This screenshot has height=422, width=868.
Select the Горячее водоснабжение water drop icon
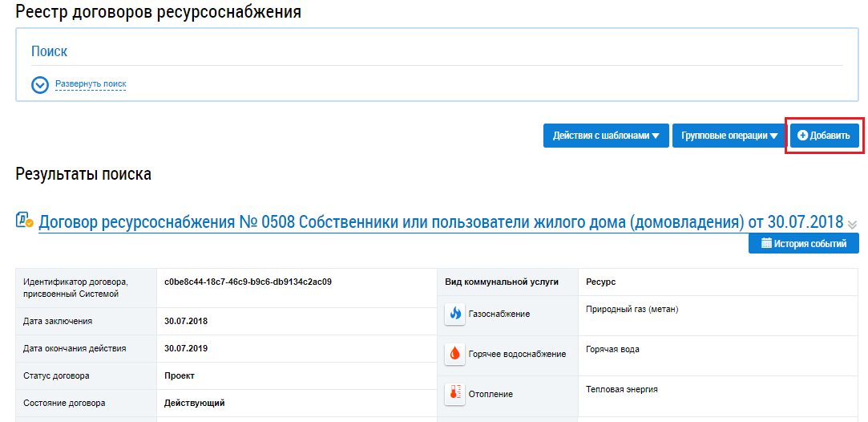point(455,354)
